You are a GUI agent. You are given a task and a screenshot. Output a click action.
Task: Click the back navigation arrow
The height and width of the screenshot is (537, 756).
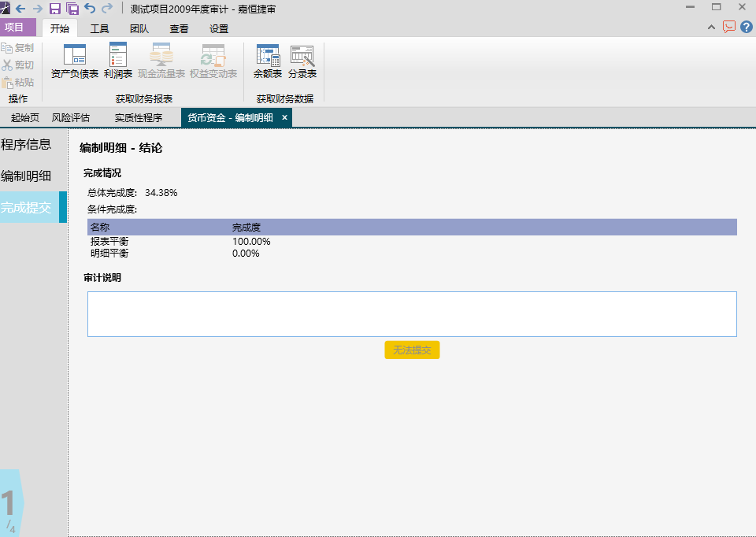20,9
